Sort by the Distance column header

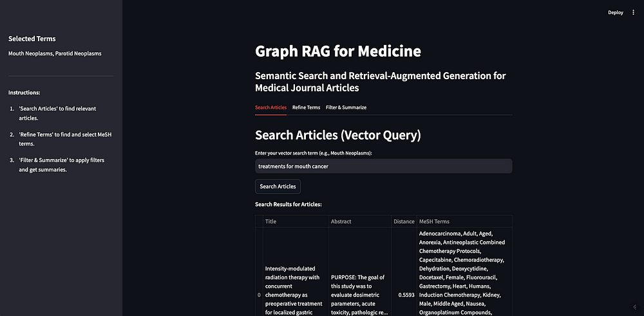tap(404, 221)
